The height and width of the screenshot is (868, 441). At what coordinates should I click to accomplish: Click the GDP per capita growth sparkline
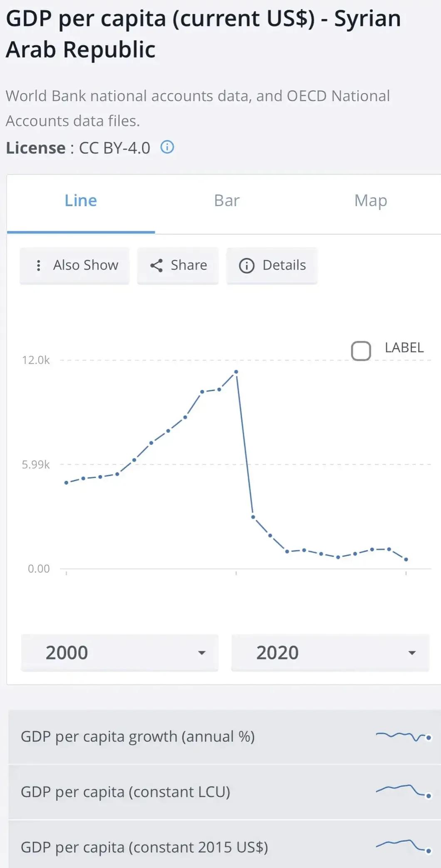click(403, 736)
